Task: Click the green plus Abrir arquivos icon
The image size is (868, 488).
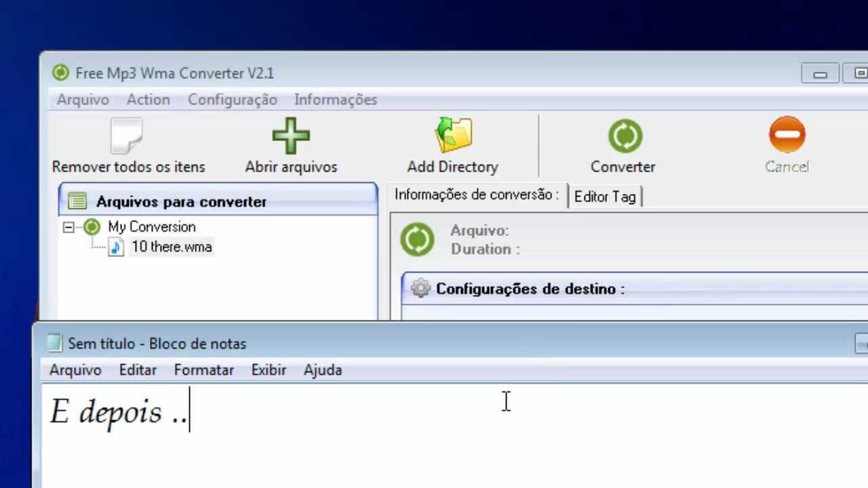Action: click(291, 136)
